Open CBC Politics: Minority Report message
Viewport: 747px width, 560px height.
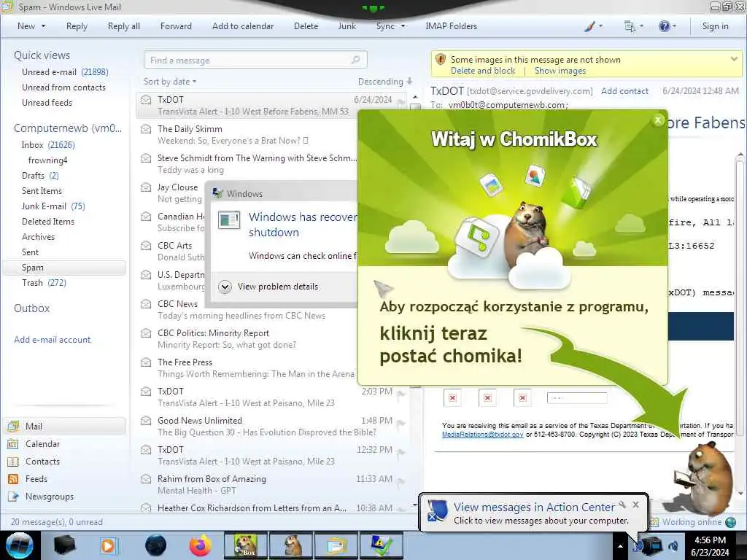pos(248,339)
